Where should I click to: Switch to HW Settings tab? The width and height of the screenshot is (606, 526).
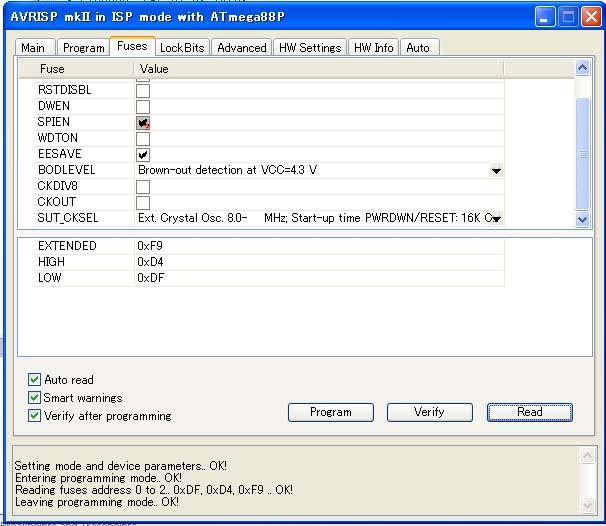click(310, 48)
